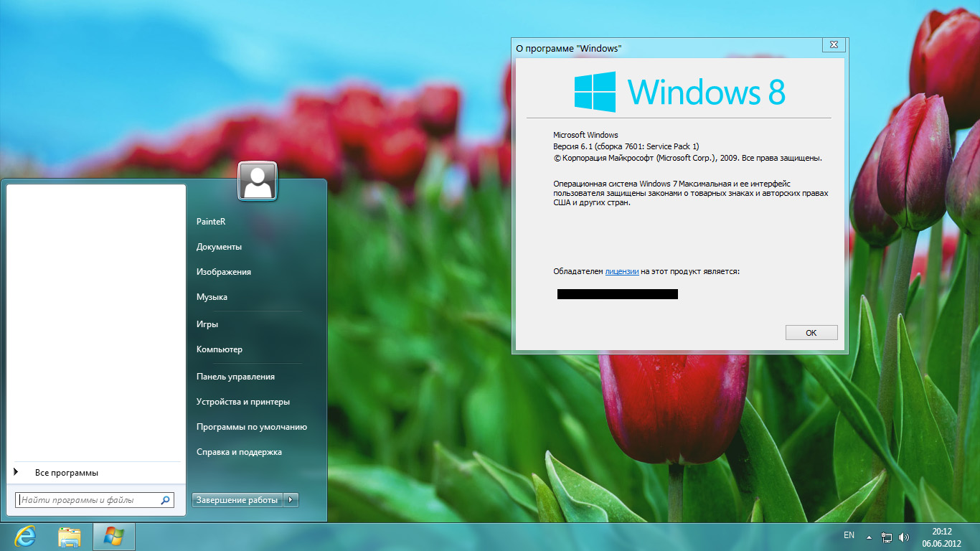Click the Start button with Windows flag
The height and width of the screenshot is (551, 980).
pos(113,536)
